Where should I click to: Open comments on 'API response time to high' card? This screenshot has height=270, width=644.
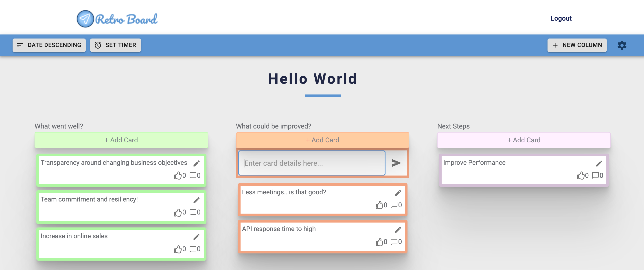(x=394, y=242)
